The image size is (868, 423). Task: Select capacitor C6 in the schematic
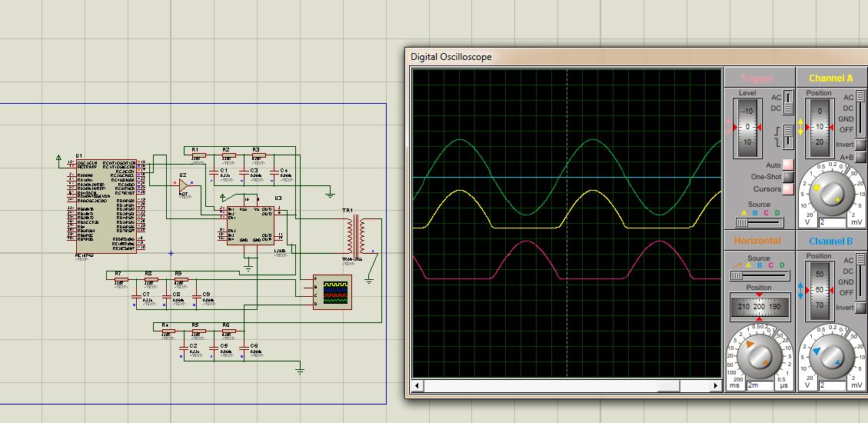tap(244, 349)
